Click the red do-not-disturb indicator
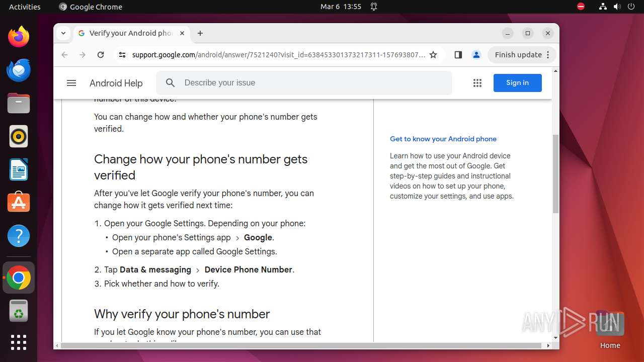This screenshot has width=644, height=362. tap(581, 7)
